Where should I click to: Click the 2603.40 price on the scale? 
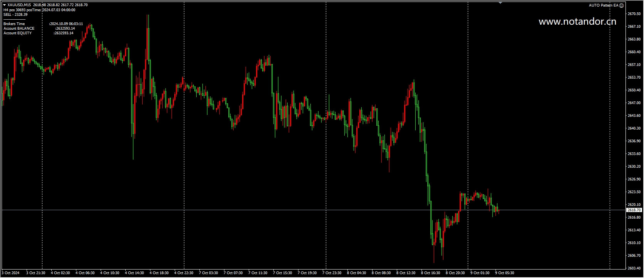click(x=634, y=268)
